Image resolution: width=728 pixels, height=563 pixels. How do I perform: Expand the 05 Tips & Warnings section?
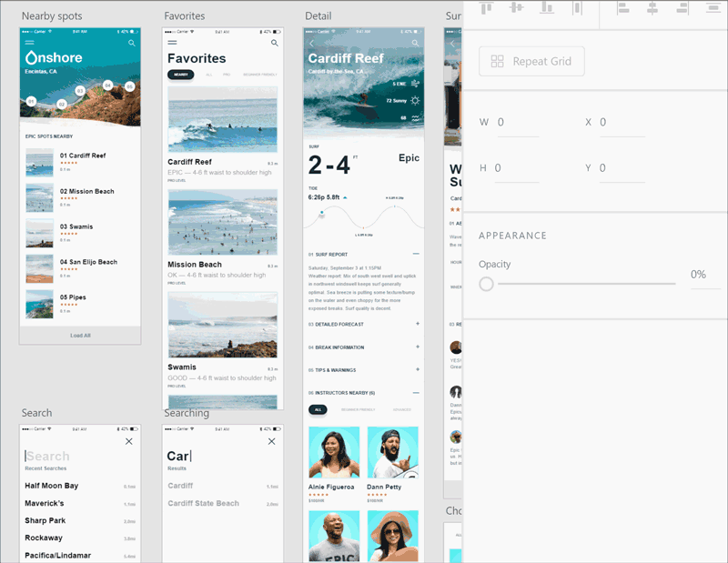[x=418, y=369]
